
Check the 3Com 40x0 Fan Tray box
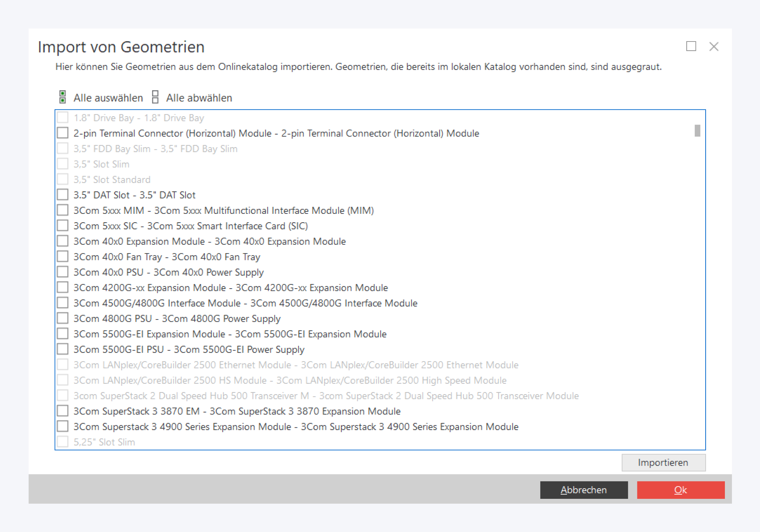click(62, 257)
